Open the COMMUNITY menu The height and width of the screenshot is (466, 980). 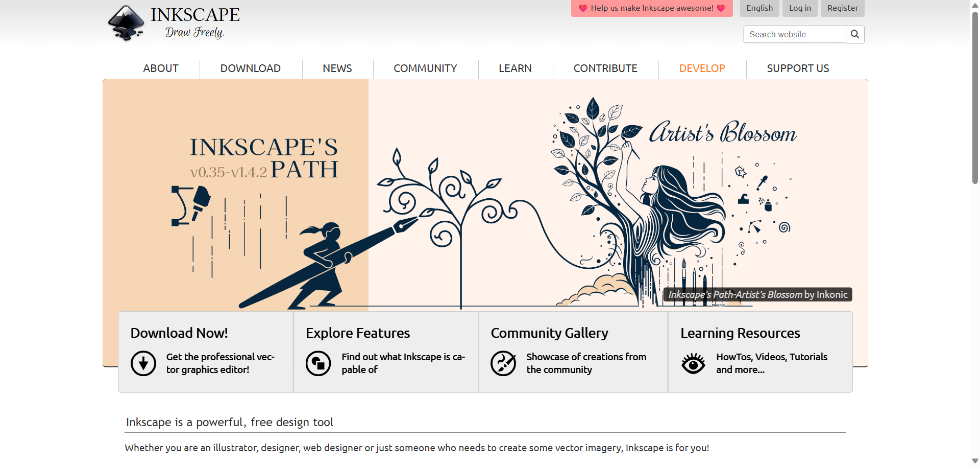click(425, 68)
